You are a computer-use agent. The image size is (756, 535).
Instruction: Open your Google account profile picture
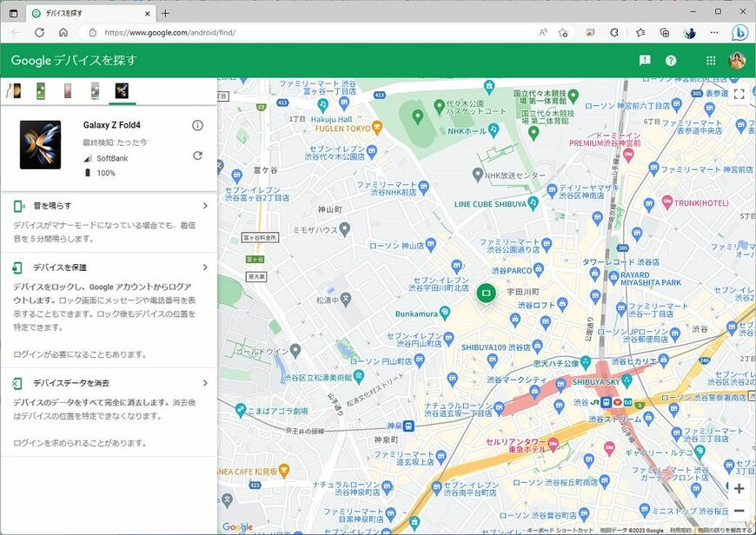pyautogui.click(x=736, y=61)
